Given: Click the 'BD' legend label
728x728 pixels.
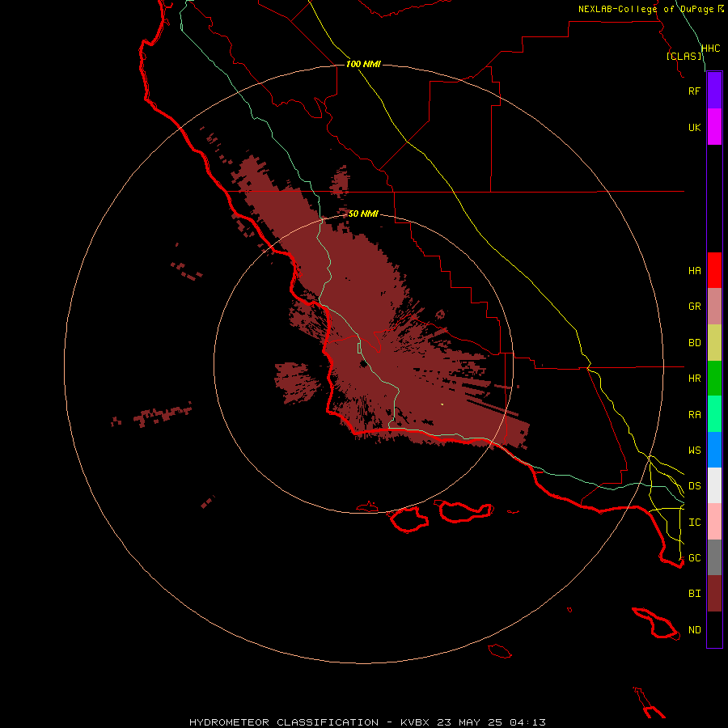Looking at the screenshot, I should [x=694, y=343].
